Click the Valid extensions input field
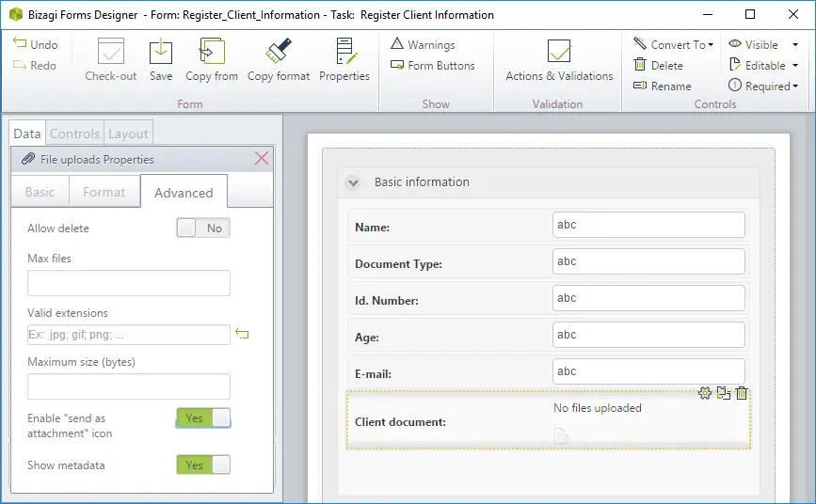Screen dimensions: 816x504 point(129,335)
